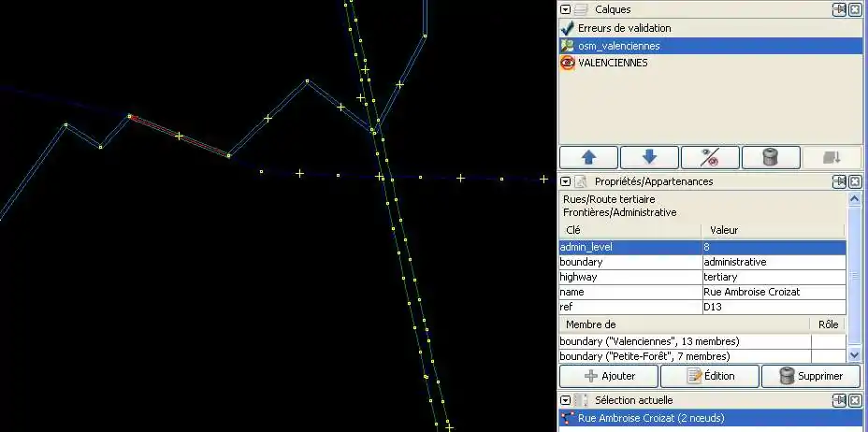
Task: Toggle the Erreurs de validation checkmark
Action: coord(567,29)
